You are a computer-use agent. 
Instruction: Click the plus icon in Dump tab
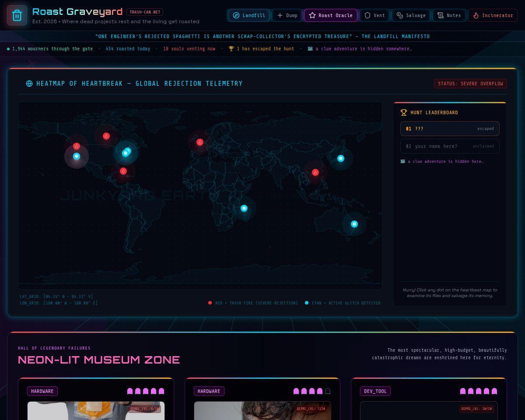point(280,15)
